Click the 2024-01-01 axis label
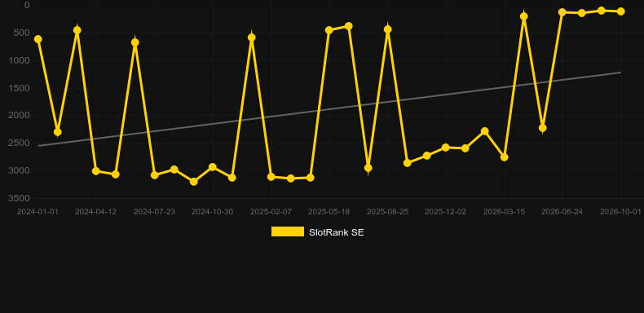The image size is (644, 313). click(x=37, y=212)
